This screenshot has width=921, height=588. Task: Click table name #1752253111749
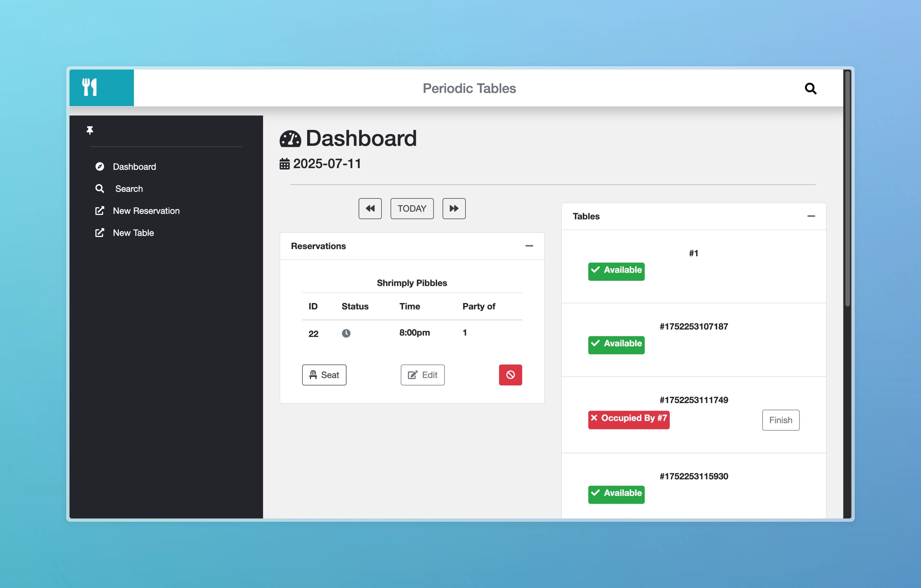click(693, 400)
